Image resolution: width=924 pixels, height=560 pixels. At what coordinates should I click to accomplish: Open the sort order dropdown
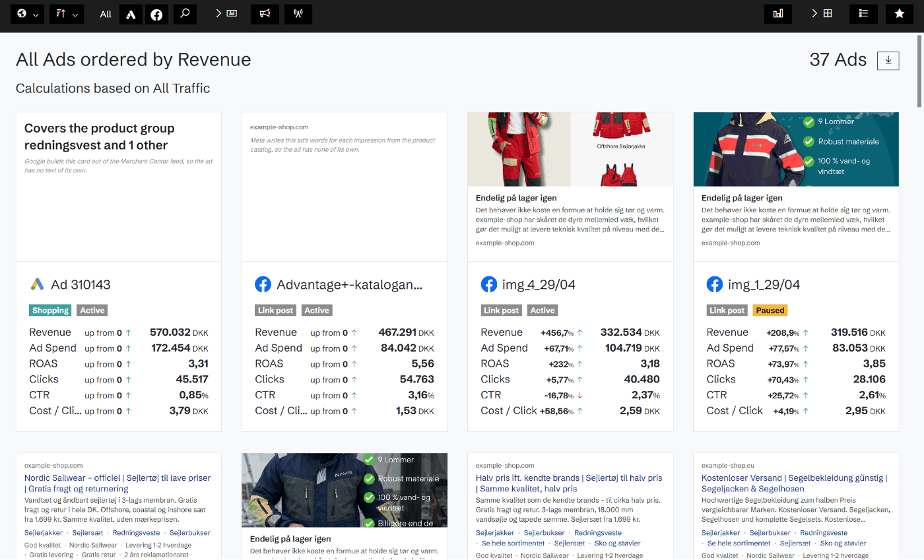point(67,14)
